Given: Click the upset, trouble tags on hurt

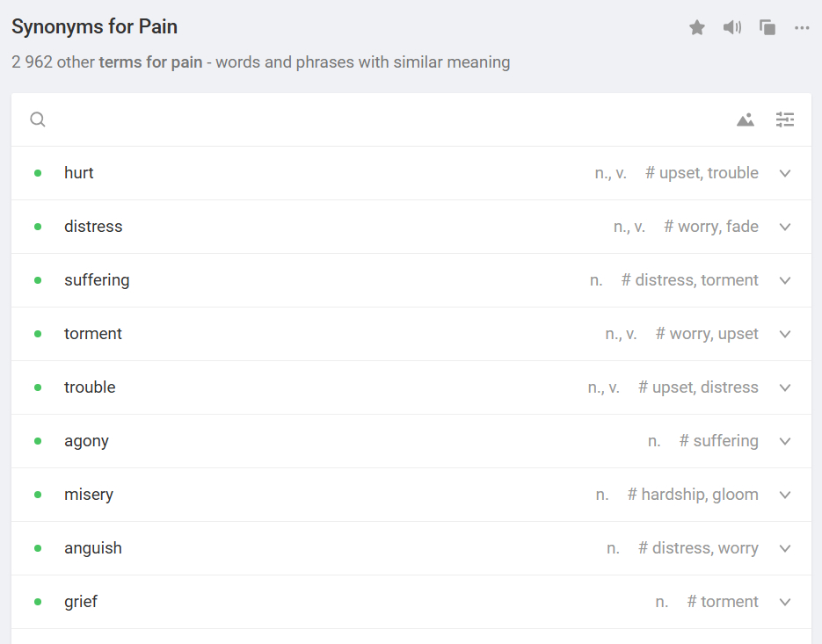Looking at the screenshot, I should [702, 173].
